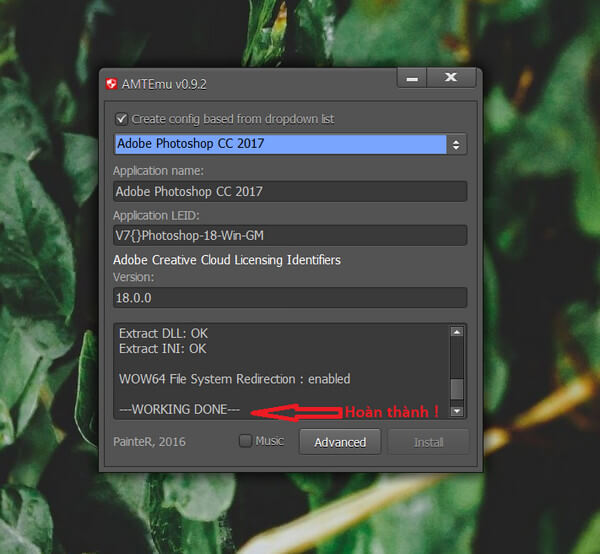Click the log scrollbar thumb
This screenshot has height=554, width=600.
pos(457,389)
